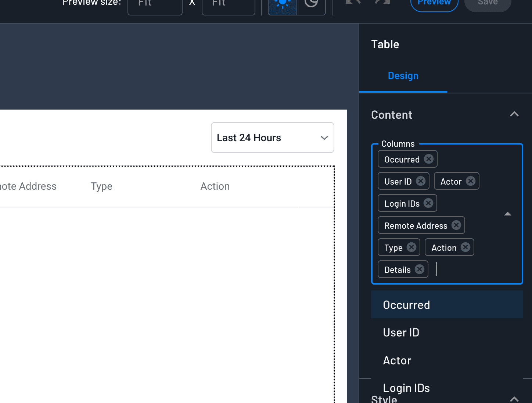Enable light theme with the sun toggle

coord(282,4)
